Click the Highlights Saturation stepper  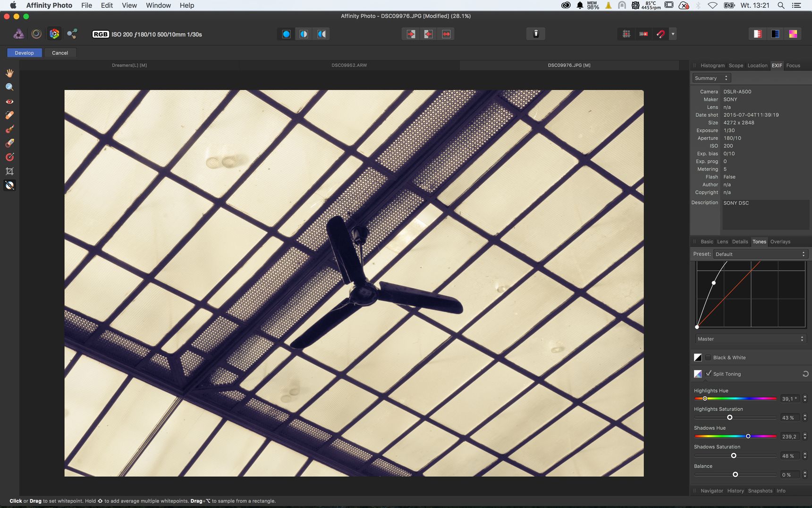[x=805, y=417]
